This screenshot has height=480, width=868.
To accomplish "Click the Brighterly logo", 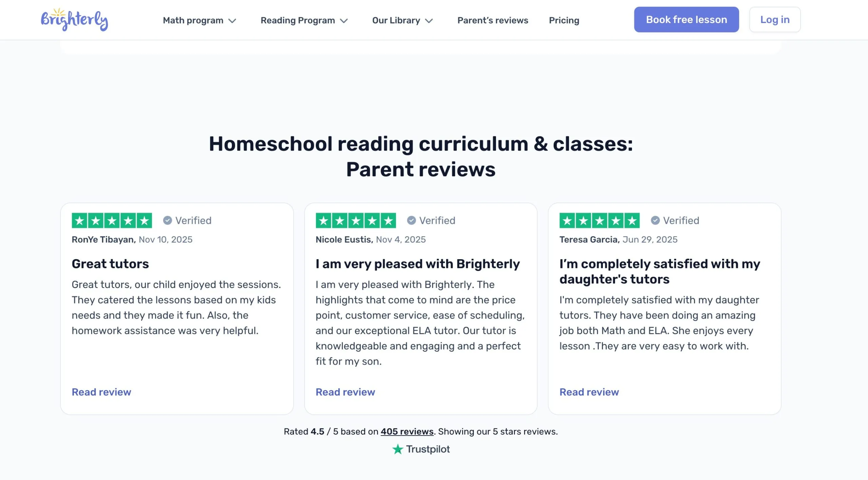I will [x=74, y=20].
